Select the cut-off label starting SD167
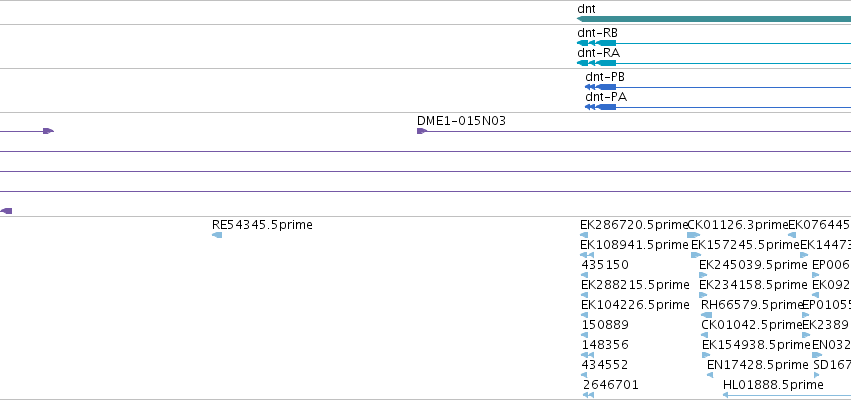The width and height of the screenshot is (851, 400). tap(832, 365)
